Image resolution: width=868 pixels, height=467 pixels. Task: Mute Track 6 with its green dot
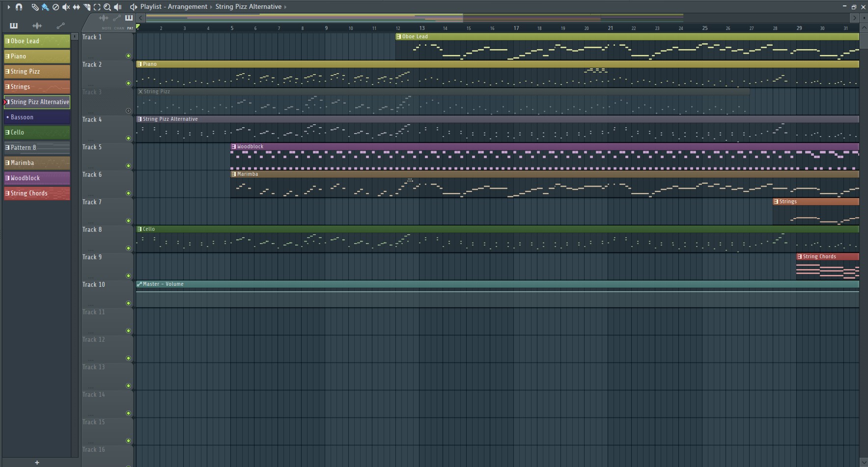(129, 193)
